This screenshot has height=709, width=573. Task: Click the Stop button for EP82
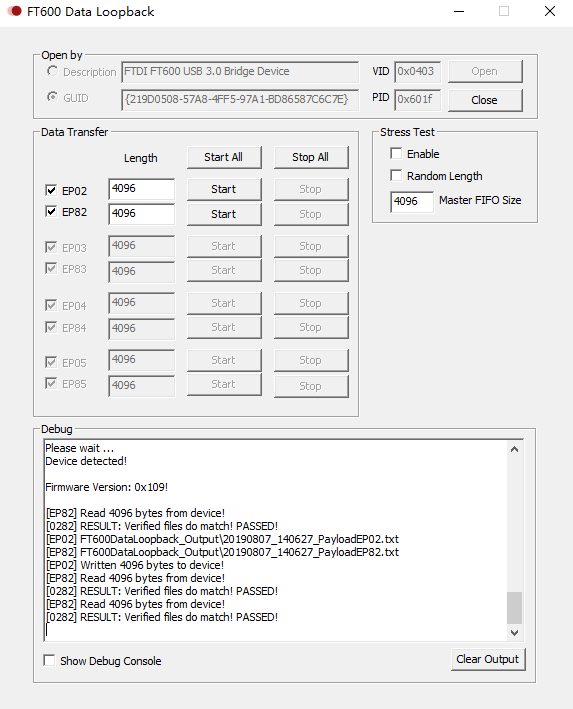point(311,214)
